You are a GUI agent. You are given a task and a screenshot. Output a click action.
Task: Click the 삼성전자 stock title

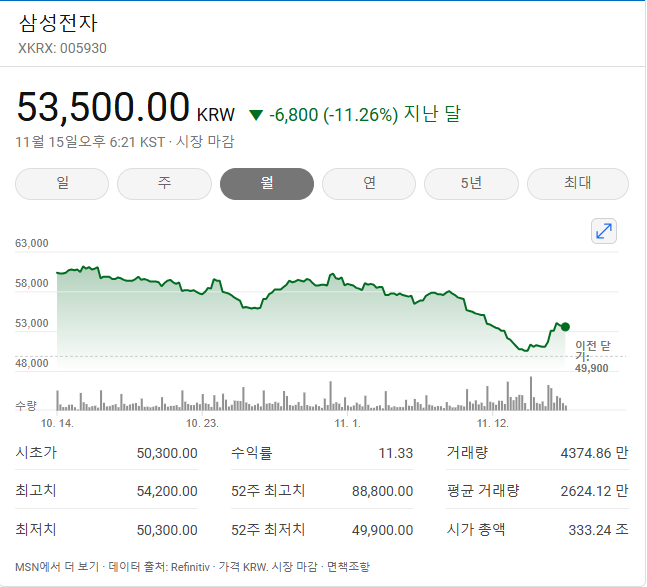click(58, 23)
